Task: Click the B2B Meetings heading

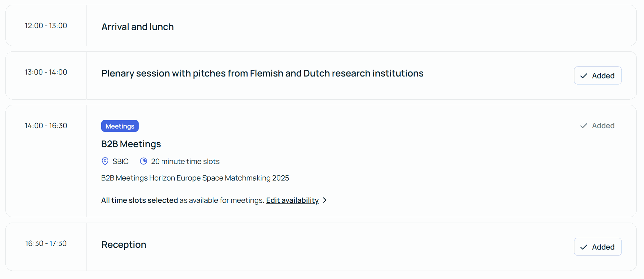Action: click(x=131, y=144)
